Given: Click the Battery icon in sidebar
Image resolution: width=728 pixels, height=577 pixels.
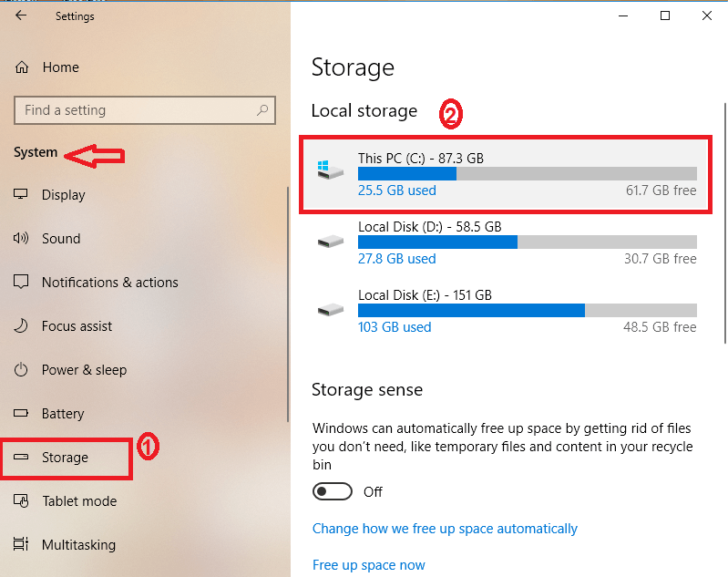Looking at the screenshot, I should (x=21, y=413).
